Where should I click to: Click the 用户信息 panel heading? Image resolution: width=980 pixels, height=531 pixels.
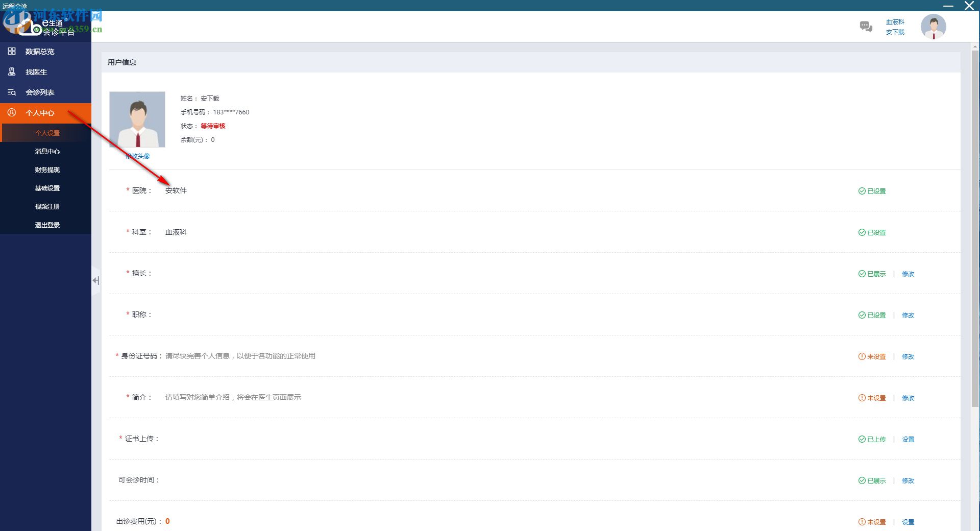[x=122, y=62]
